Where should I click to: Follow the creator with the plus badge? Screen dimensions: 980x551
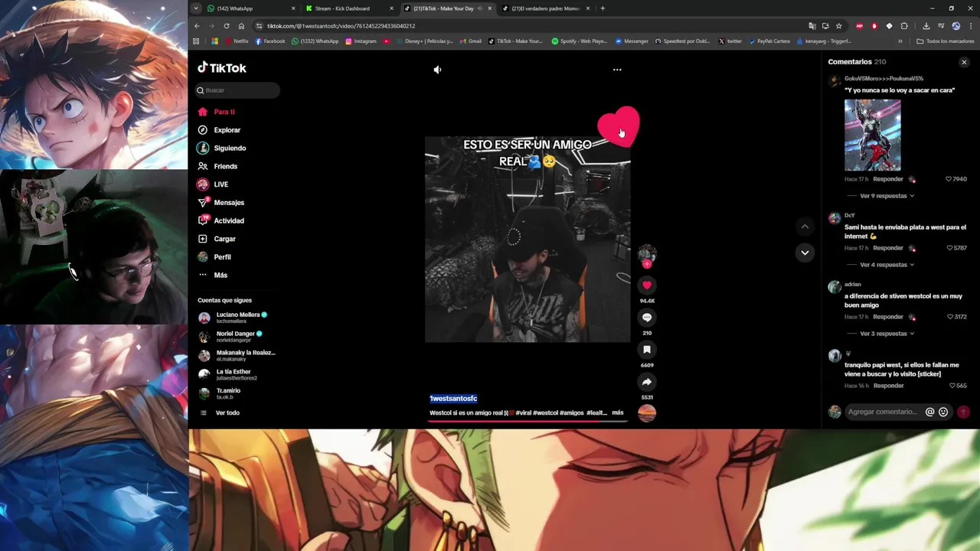click(647, 264)
